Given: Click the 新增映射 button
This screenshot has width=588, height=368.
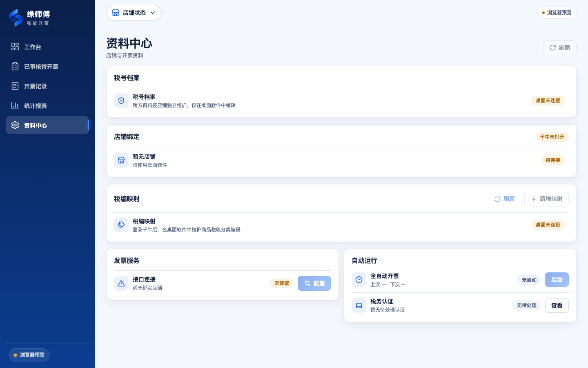Looking at the screenshot, I should [546, 199].
